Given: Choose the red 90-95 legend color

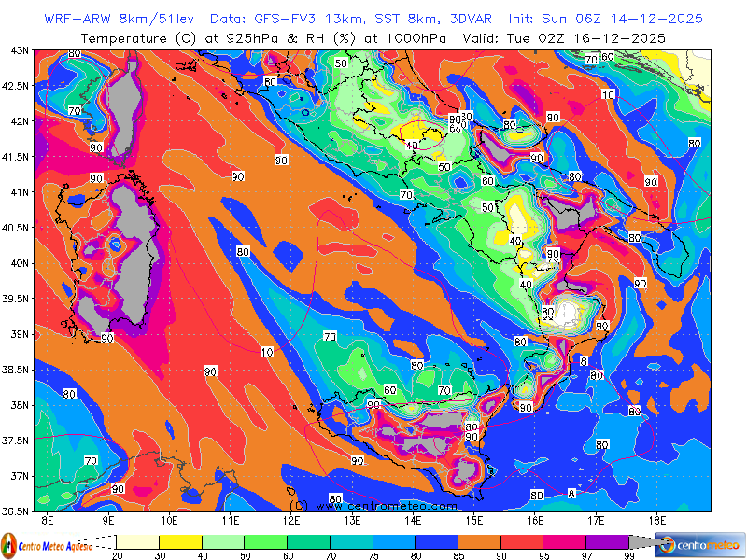Looking at the screenshot, I should click(x=521, y=541).
